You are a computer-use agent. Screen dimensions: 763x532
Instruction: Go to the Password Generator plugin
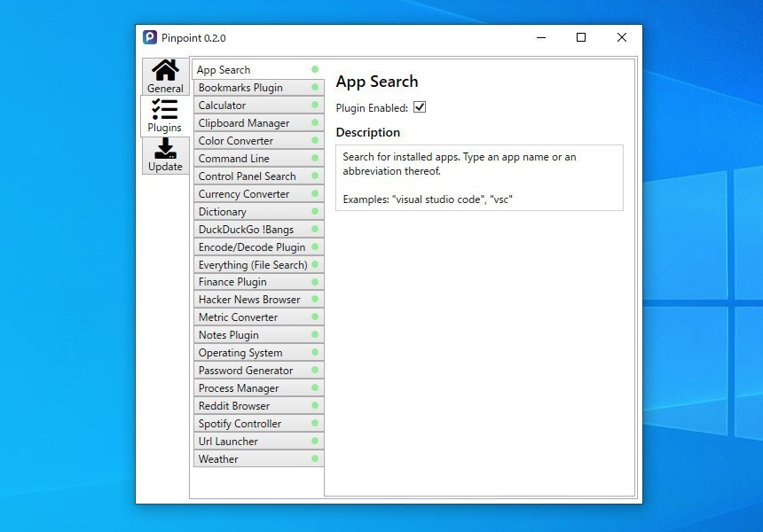246,371
